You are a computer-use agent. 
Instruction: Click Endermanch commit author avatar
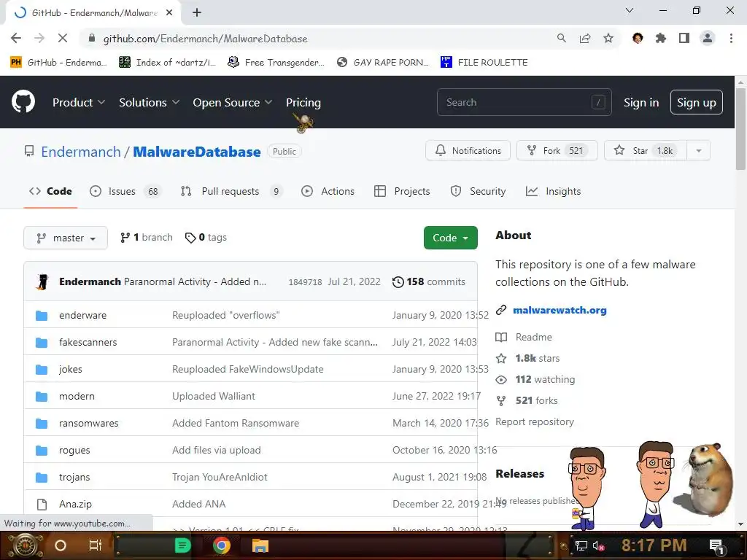(42, 282)
